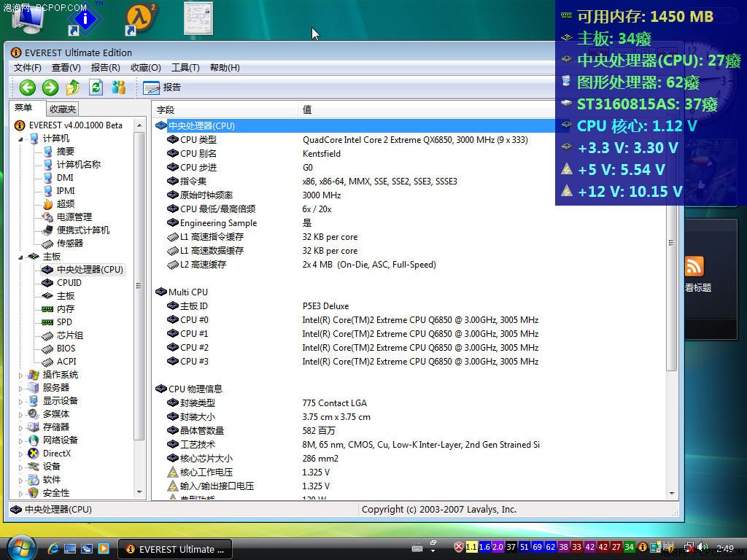
Task: Collapse the 主板 tree node
Action: pyautogui.click(x=20, y=257)
